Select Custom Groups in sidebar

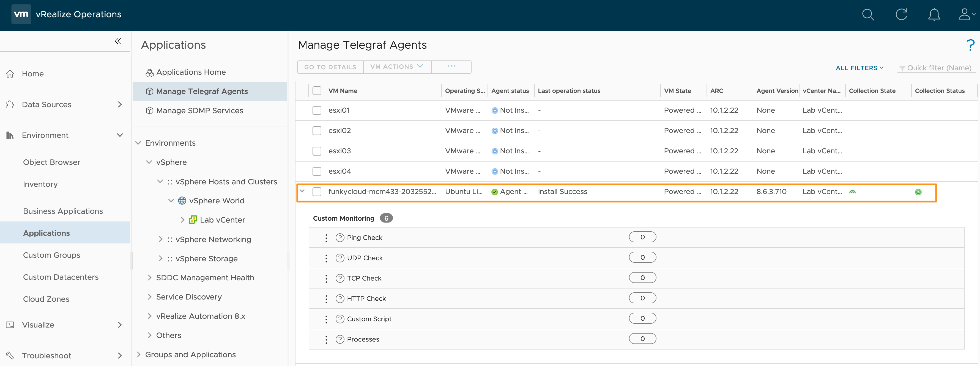click(x=51, y=255)
